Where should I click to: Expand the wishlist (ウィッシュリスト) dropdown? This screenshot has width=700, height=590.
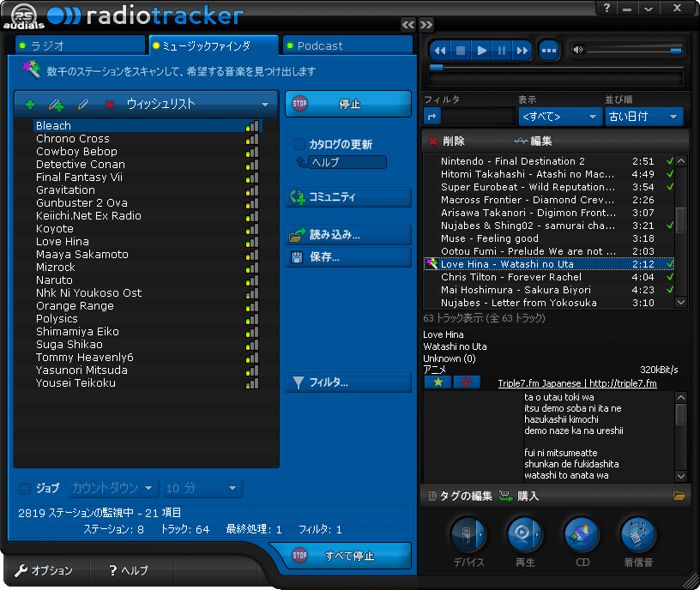(x=265, y=105)
